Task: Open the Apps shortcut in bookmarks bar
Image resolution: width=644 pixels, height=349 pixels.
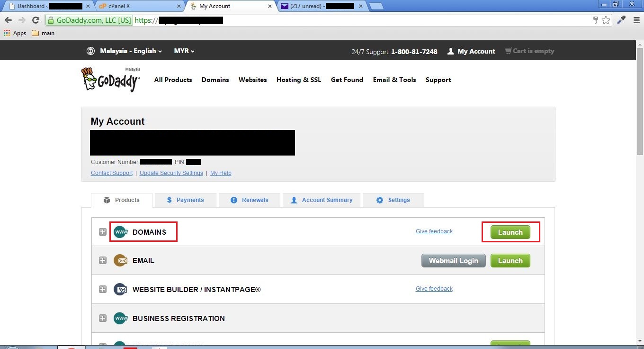Action: tap(15, 33)
